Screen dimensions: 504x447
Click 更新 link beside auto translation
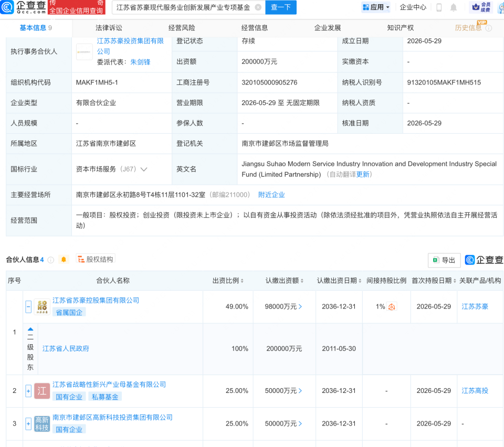coord(363,175)
